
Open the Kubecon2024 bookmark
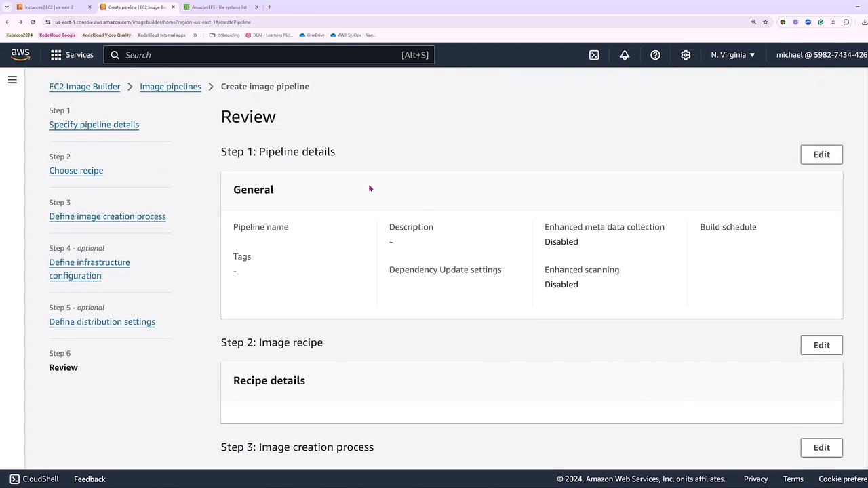click(x=19, y=35)
